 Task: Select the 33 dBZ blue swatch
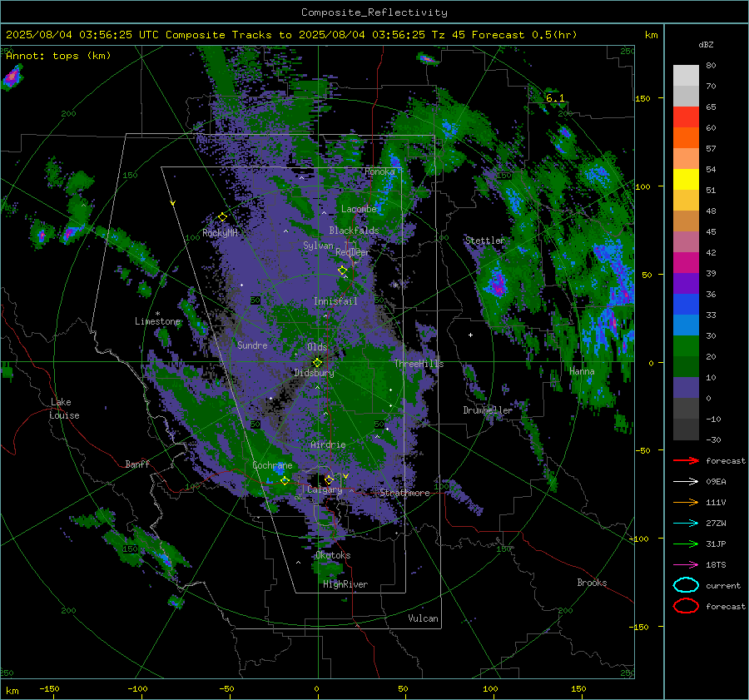(x=686, y=304)
